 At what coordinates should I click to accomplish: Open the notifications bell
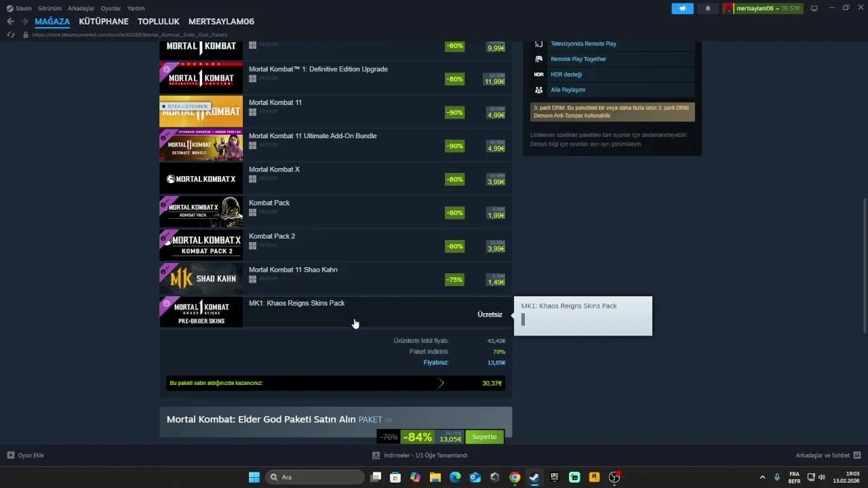[708, 8]
